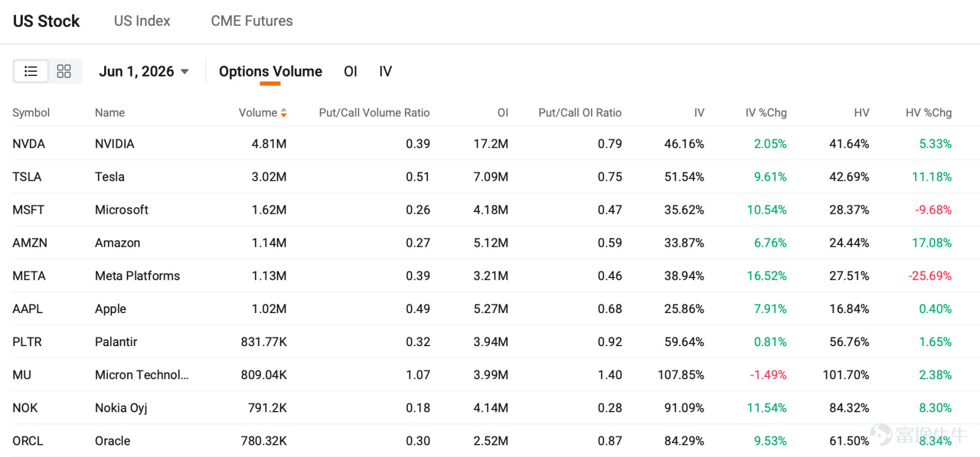Click the Meta Platforms company name
980x457 pixels.
137,276
